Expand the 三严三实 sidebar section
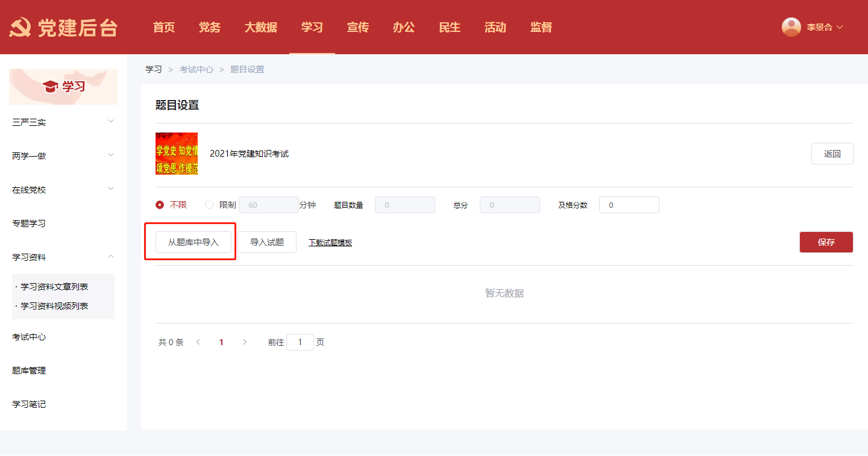 (111, 122)
